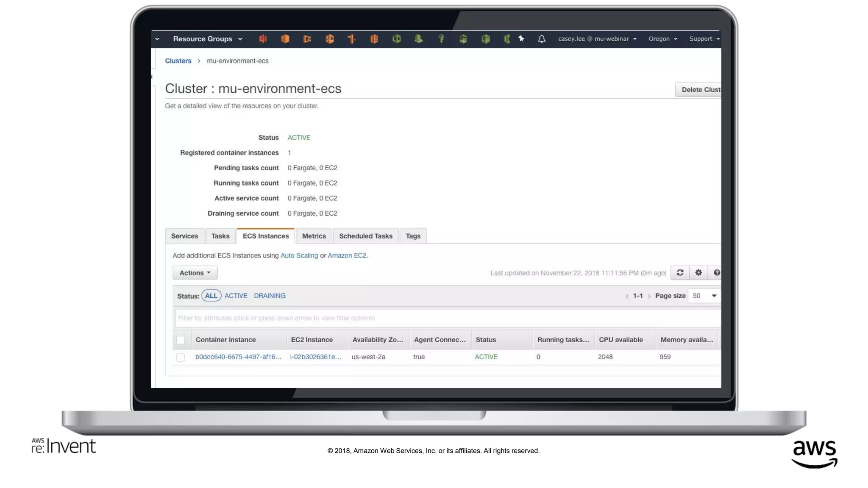Click the green service shortcut icon left of the key icon
The image size is (868, 488).
418,39
